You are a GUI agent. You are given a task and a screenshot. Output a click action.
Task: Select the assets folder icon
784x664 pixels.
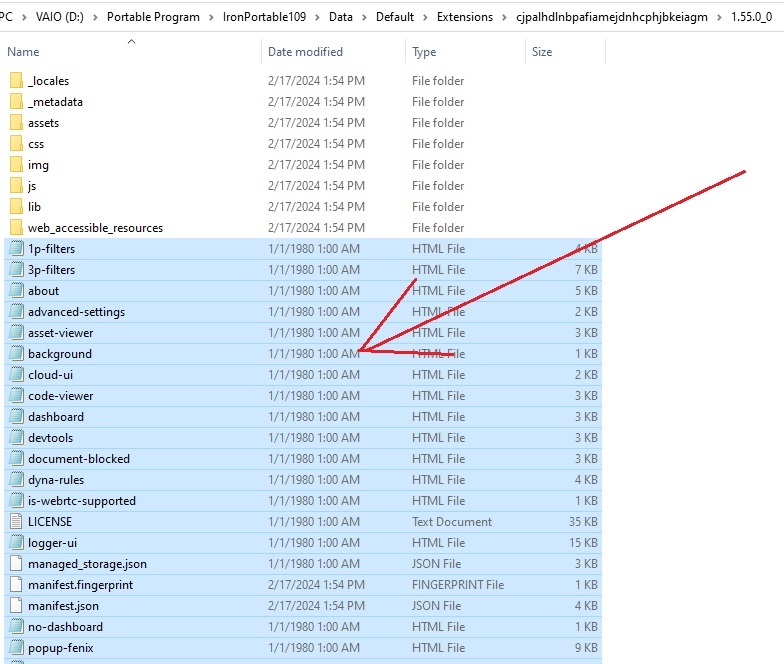pyautogui.click(x=16, y=122)
